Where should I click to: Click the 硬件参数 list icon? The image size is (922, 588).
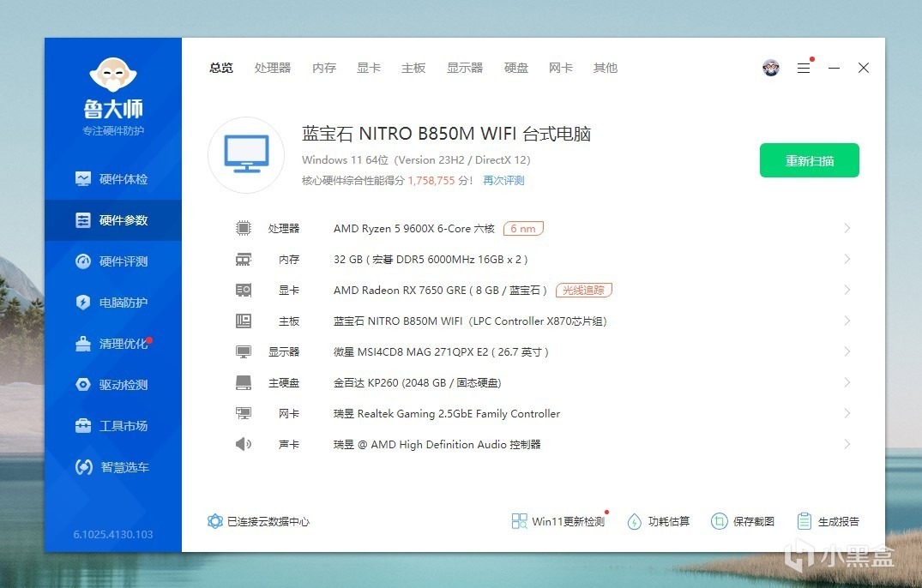coord(83,219)
